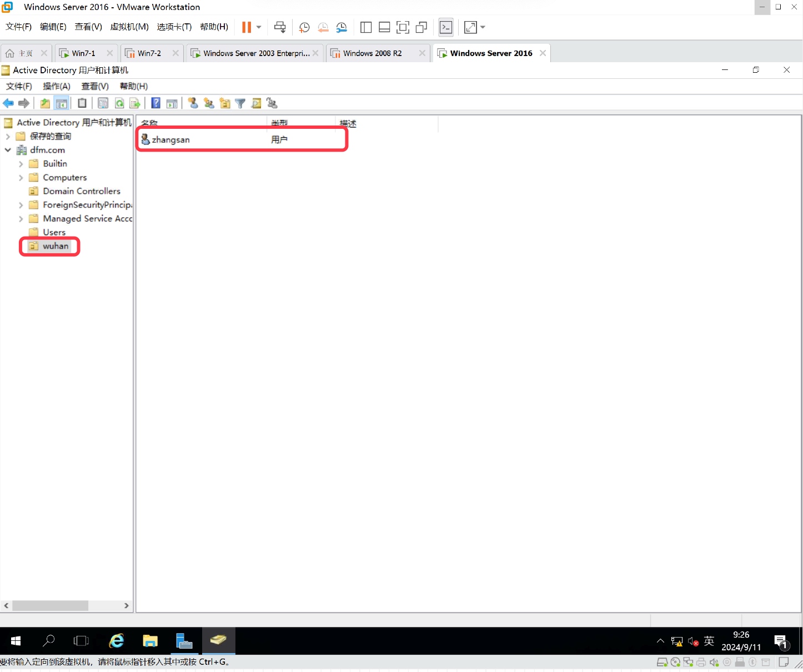The height and width of the screenshot is (672, 803).
Task: Show hidden tray icons with the taskbar chevron
Action: [x=660, y=641]
